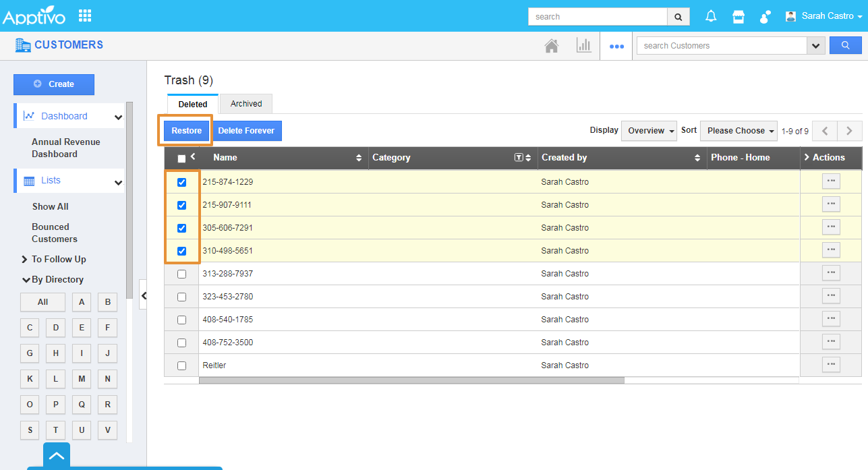Uncheck the 215-874-1229 row checkbox
The image size is (868, 470).
pyautogui.click(x=181, y=182)
